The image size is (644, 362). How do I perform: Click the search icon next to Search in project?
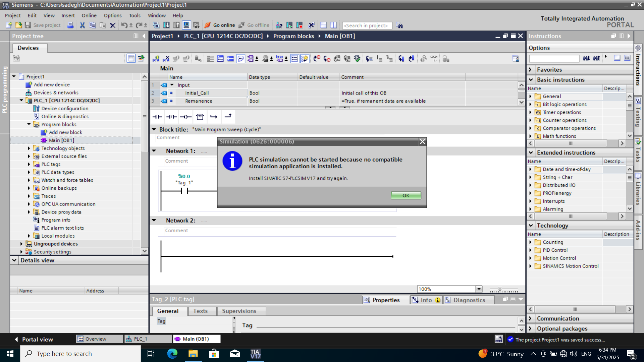click(x=399, y=25)
